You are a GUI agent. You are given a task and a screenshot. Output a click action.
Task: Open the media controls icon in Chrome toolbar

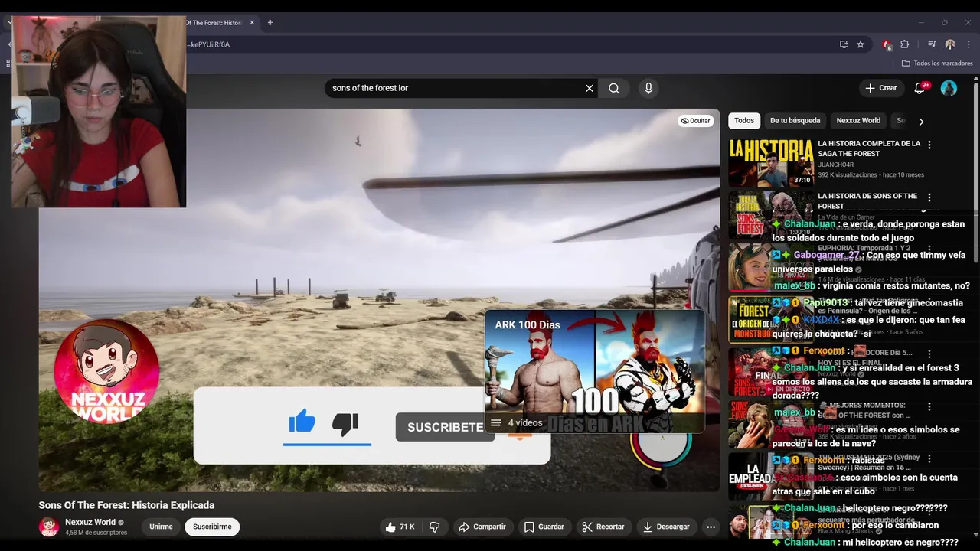932,44
